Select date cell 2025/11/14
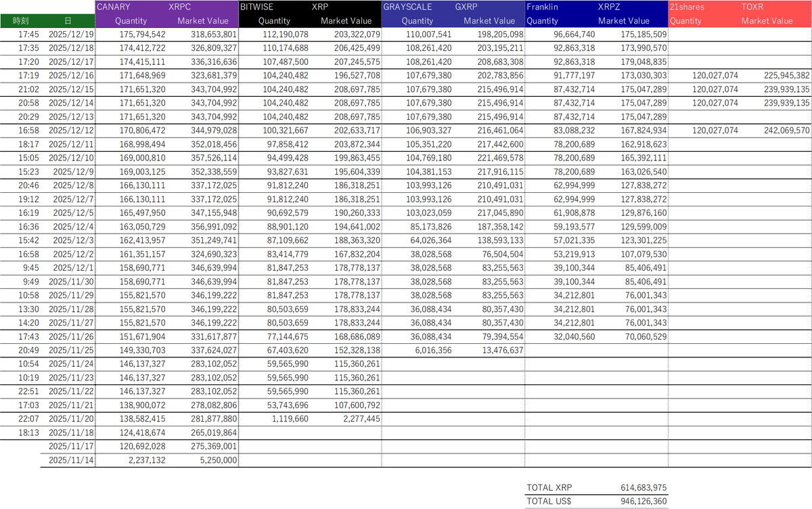Image resolution: width=812 pixels, height=509 pixels. [72, 460]
